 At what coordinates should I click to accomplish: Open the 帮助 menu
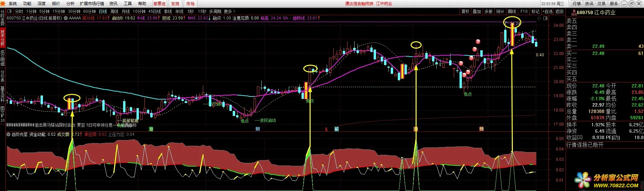(142, 4)
